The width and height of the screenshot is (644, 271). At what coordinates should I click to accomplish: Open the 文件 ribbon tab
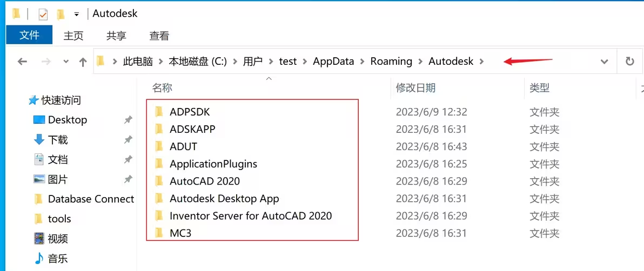(29, 35)
